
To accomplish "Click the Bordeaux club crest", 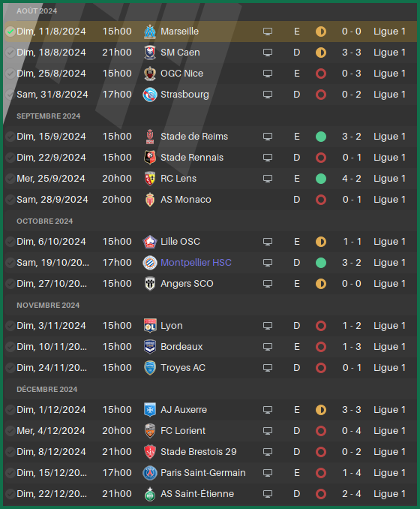I will click(150, 347).
